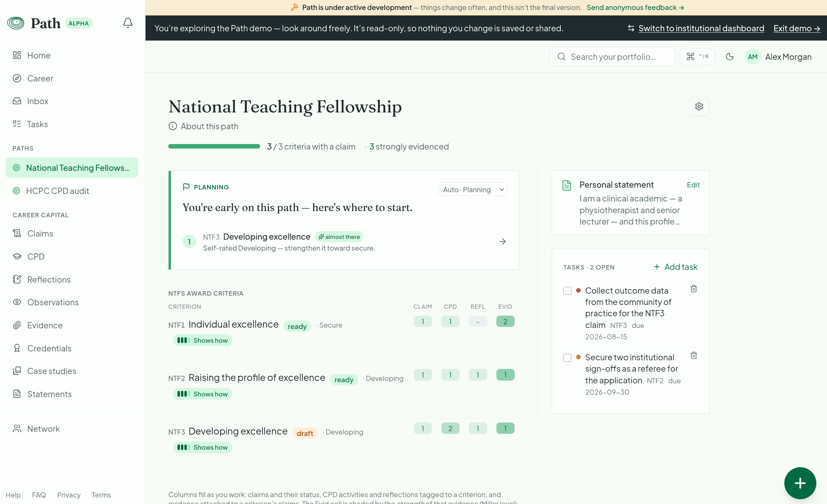
Task: Click the Search your portfolio field
Action: (x=612, y=56)
